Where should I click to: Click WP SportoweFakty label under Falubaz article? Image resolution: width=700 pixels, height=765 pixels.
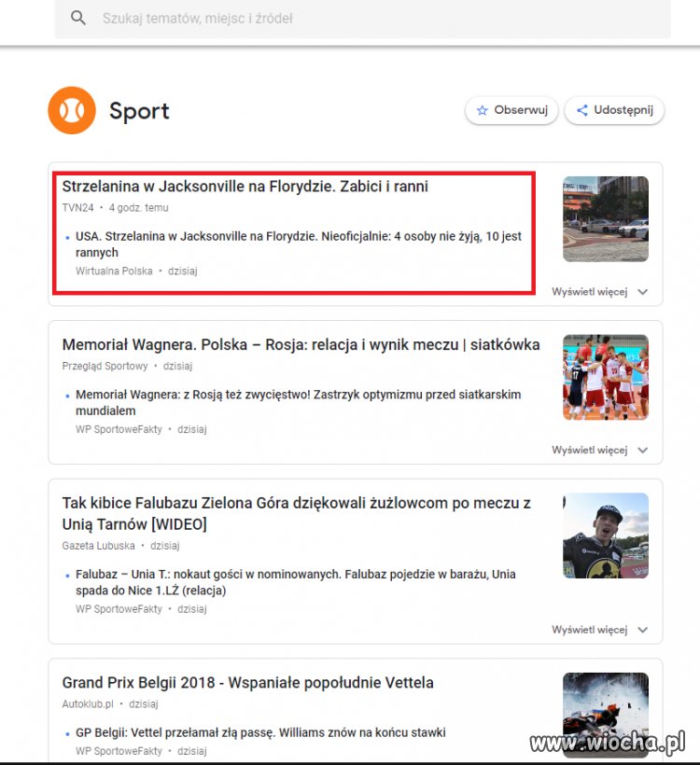coord(119,609)
